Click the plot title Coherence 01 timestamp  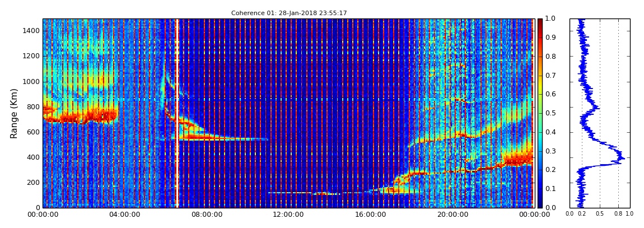pos(289,13)
